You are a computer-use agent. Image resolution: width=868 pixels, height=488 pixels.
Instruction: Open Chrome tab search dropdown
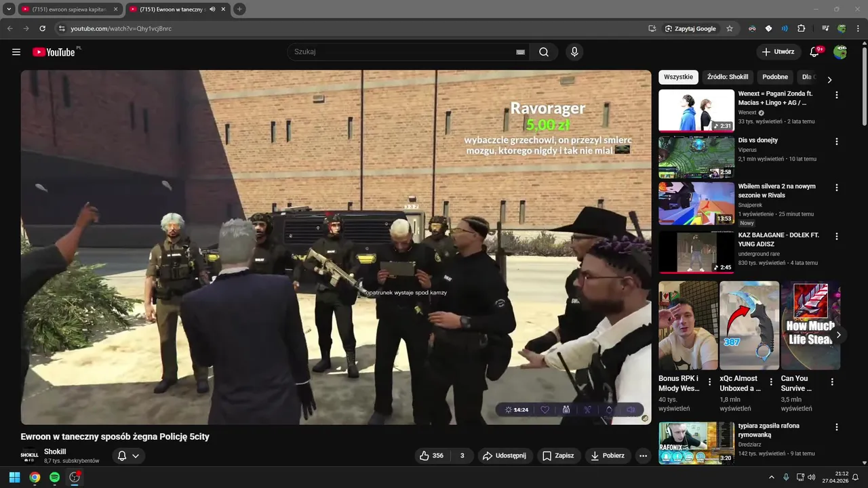(x=9, y=9)
